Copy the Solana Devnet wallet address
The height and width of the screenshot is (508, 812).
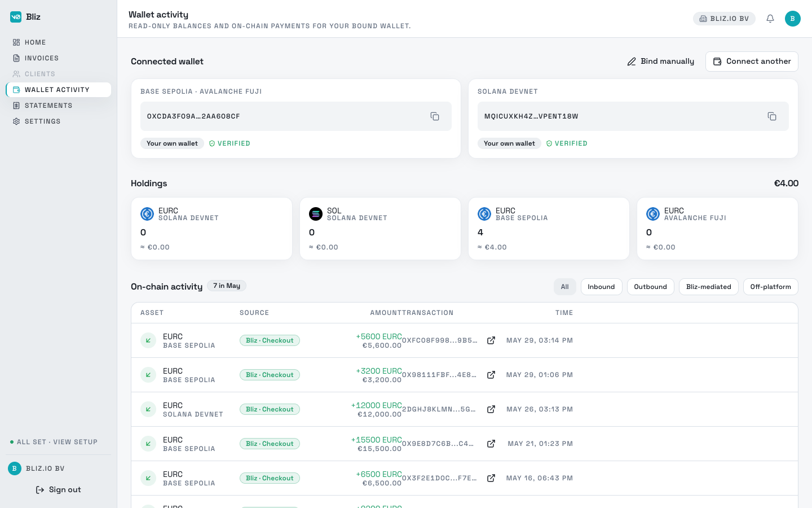pyautogui.click(x=772, y=116)
